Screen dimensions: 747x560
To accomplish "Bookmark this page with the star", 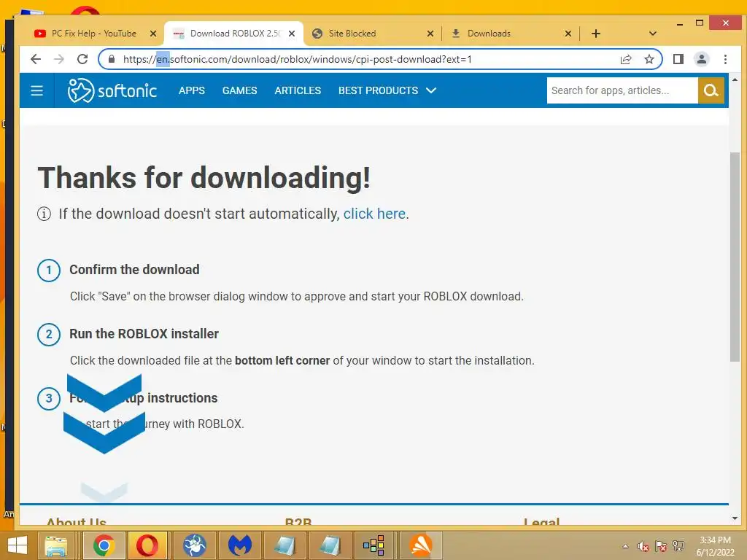I will [x=649, y=59].
